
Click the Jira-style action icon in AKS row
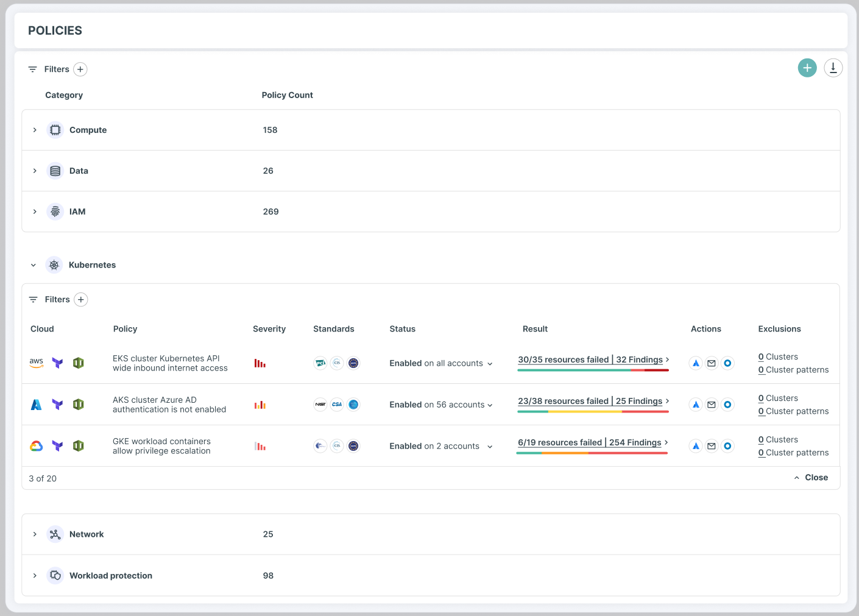click(x=696, y=405)
